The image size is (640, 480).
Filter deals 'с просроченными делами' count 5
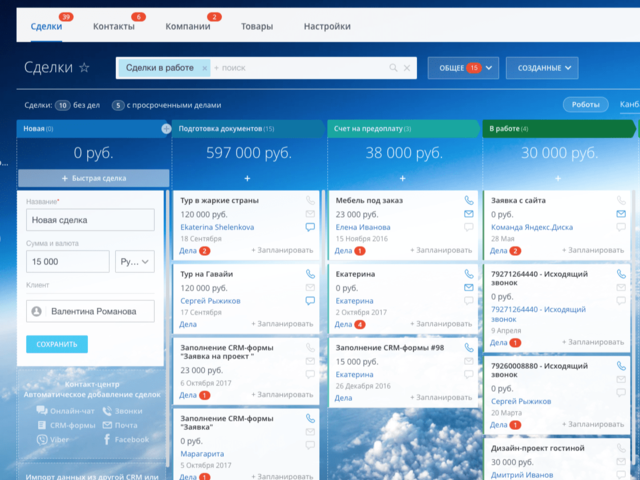tap(167, 105)
